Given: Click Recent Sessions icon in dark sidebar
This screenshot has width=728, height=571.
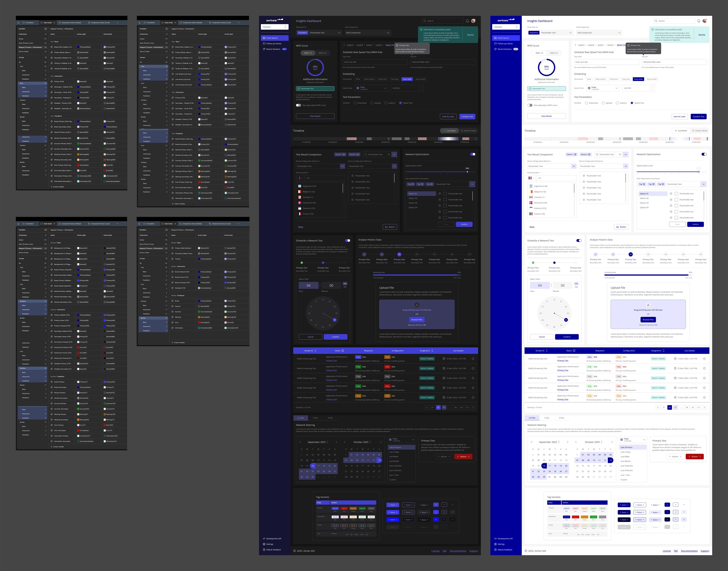Looking at the screenshot, I should (x=264, y=49).
